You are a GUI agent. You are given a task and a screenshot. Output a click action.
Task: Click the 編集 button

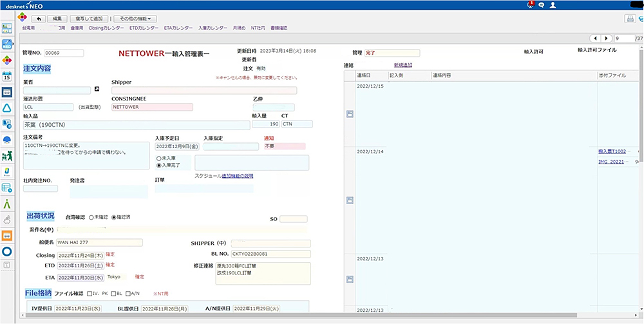pos(57,19)
